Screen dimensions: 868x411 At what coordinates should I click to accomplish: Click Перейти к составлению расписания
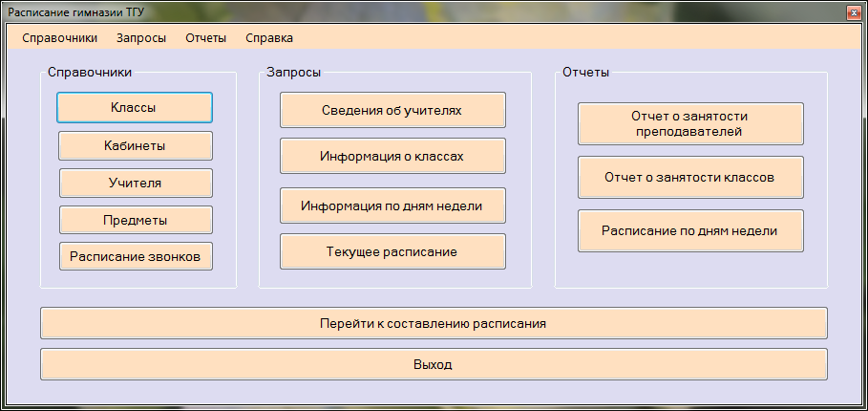[x=434, y=323]
